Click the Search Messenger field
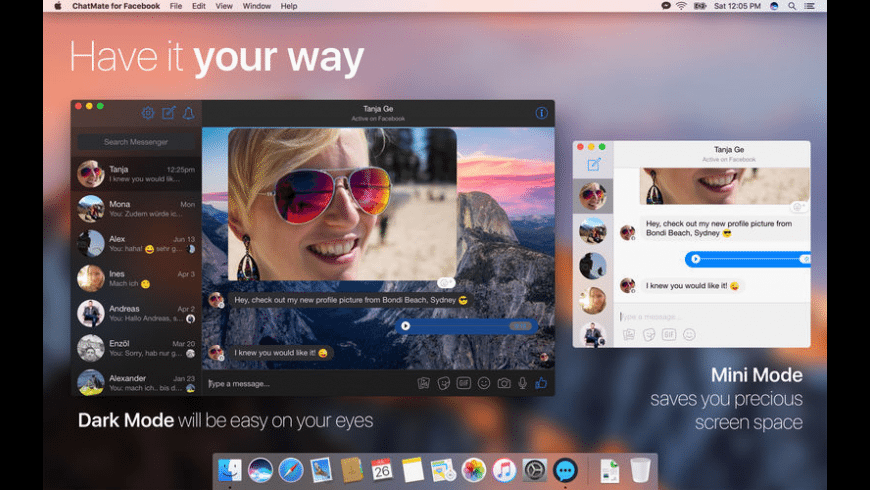The image size is (870, 490). 136,142
